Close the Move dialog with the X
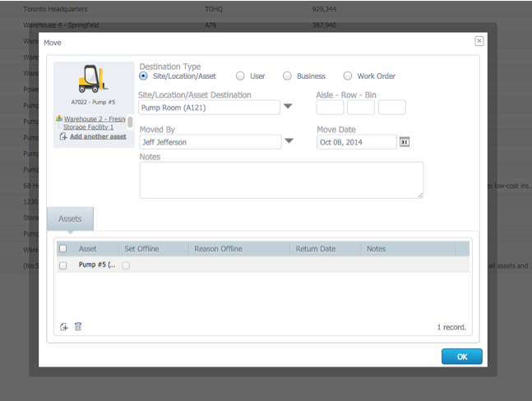Screen dimensions: 532x401 [x=479, y=41]
